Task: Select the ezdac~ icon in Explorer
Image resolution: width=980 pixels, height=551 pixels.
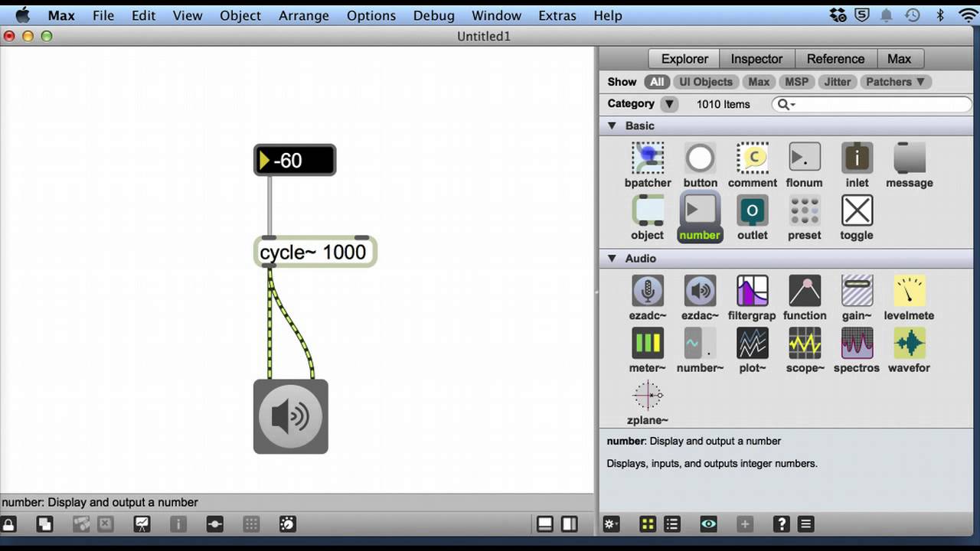Action: (x=700, y=291)
